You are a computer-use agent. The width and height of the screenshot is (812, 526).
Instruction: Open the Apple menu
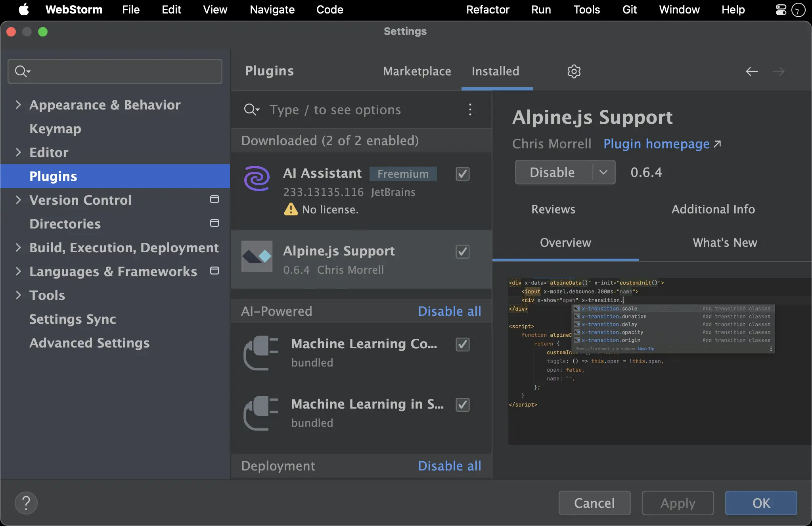coord(24,10)
